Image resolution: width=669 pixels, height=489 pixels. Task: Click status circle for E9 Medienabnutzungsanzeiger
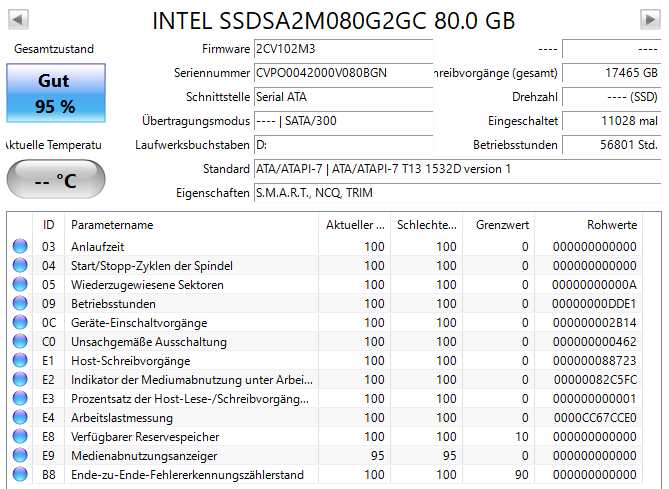click(x=20, y=455)
